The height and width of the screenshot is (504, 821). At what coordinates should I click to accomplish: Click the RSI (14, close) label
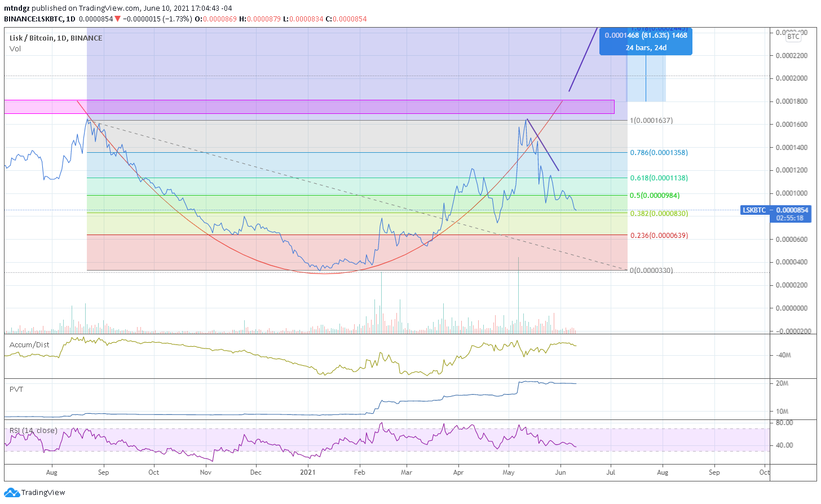(x=33, y=430)
